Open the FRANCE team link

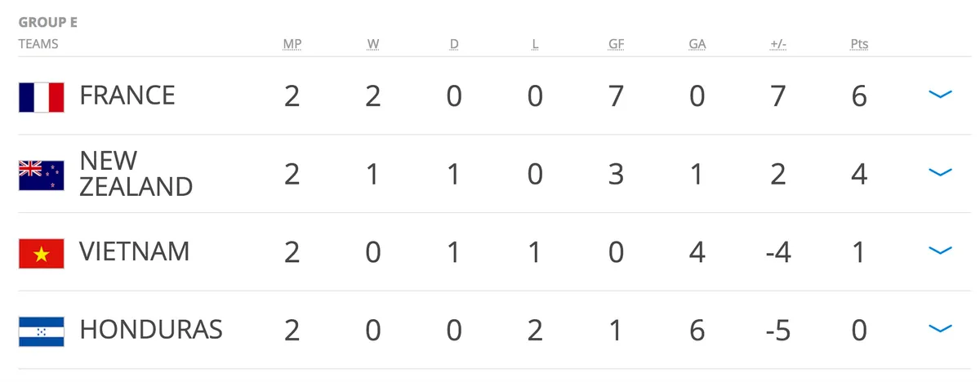(x=127, y=95)
